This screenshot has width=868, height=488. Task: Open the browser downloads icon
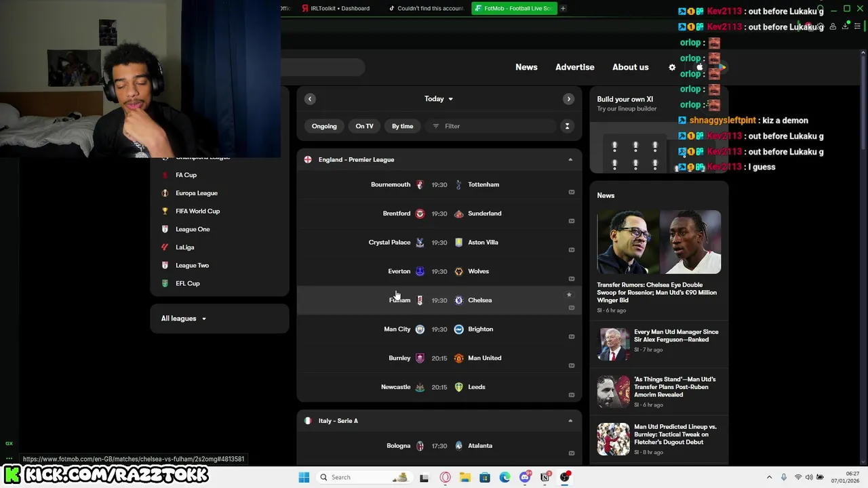click(x=845, y=26)
